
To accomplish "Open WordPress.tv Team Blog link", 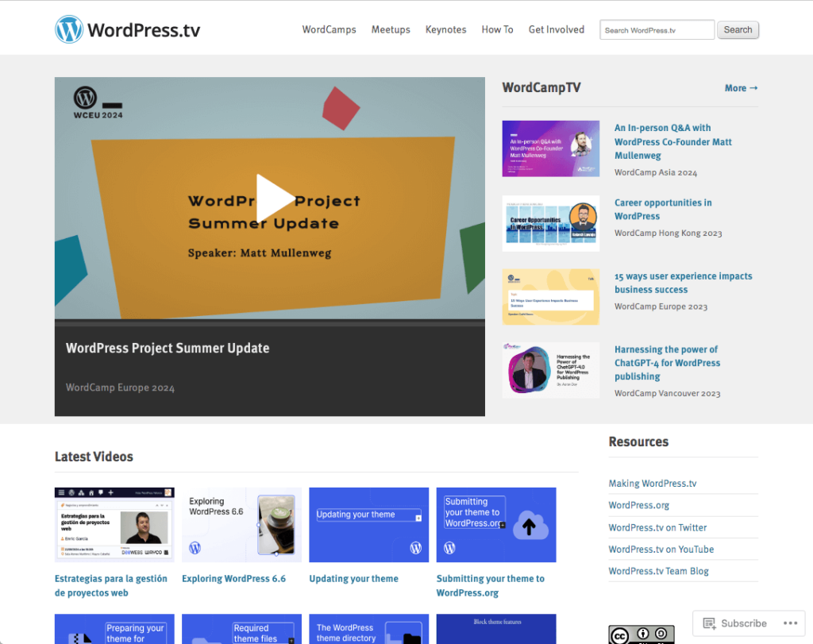I will click(x=658, y=571).
